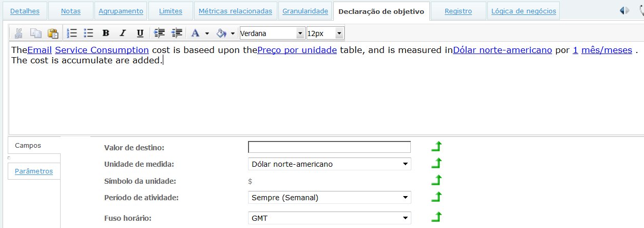Image resolution: width=644 pixels, height=228 pixels.
Task: Click the 1 link in statement
Action: 575,50
